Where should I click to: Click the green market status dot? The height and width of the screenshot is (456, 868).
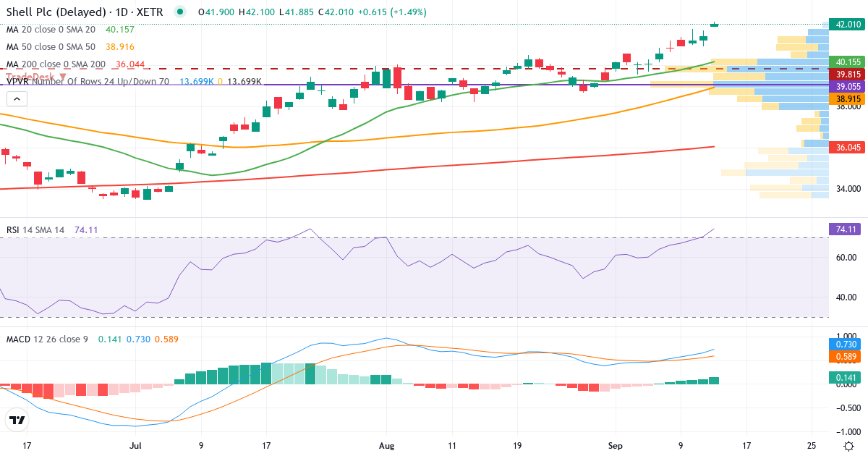180,12
